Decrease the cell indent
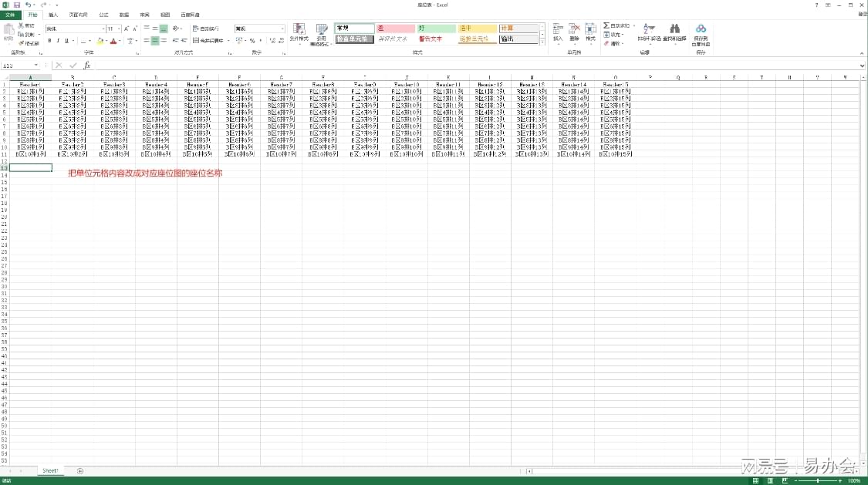868x485 pixels. coord(175,40)
